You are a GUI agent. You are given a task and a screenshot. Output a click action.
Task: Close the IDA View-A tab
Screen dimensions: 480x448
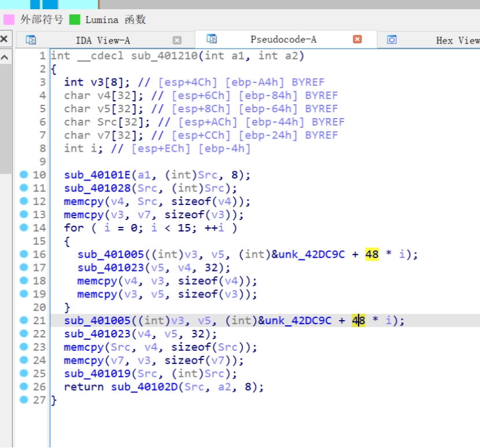177,41
